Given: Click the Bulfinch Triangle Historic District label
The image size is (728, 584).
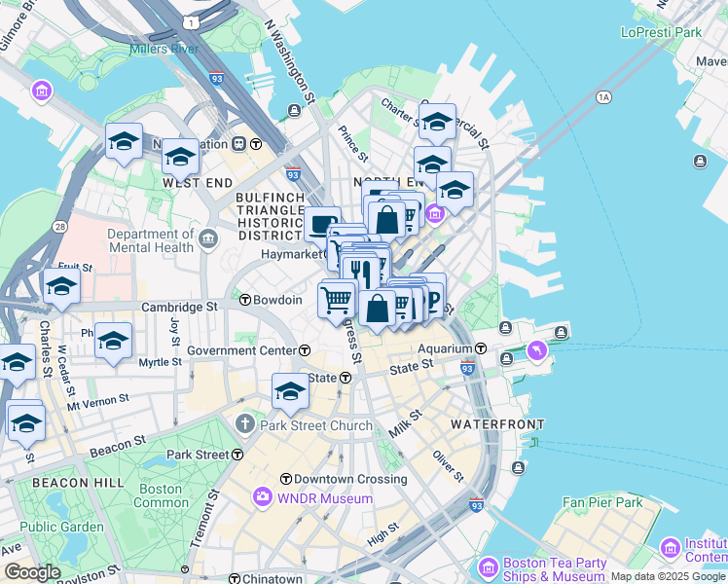Looking at the screenshot, I should 271,216.
